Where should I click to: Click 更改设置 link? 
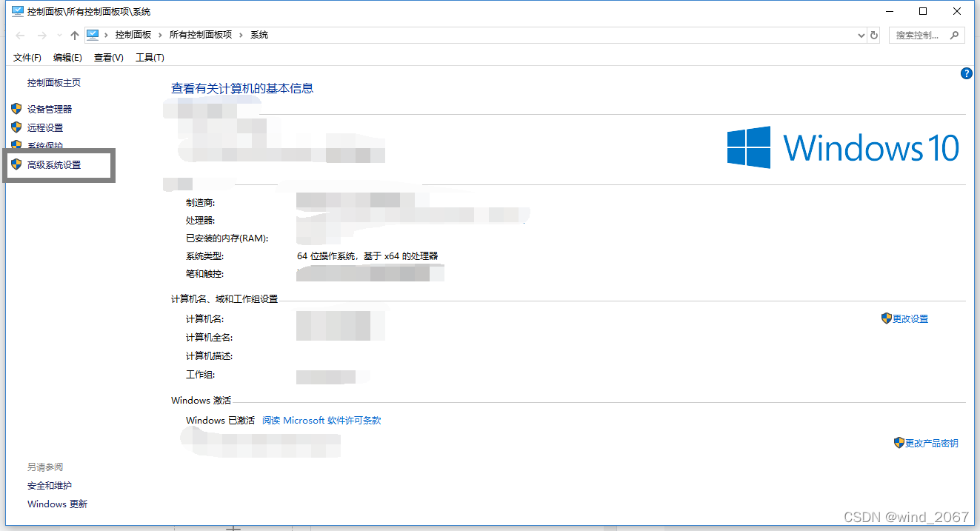point(910,318)
